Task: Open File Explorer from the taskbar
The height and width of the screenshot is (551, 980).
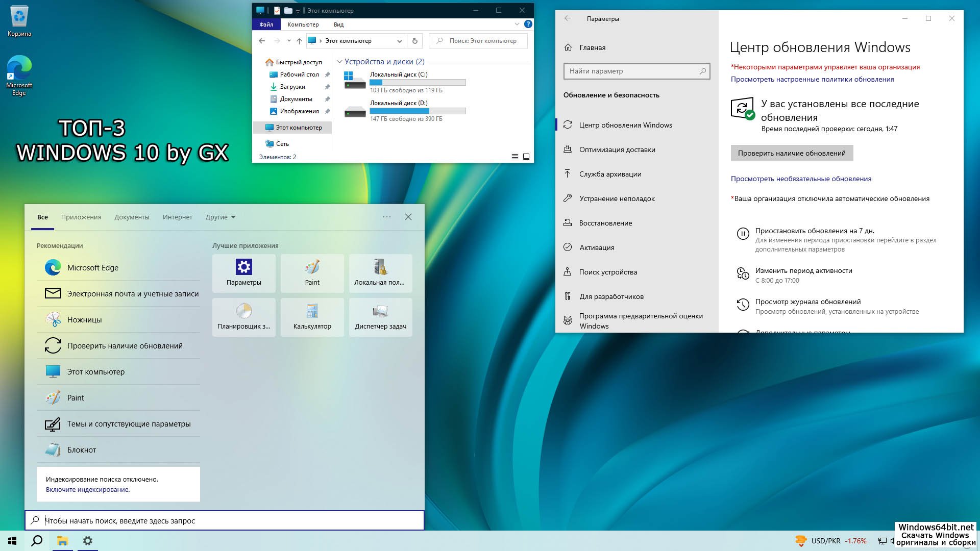Action: pyautogui.click(x=62, y=541)
